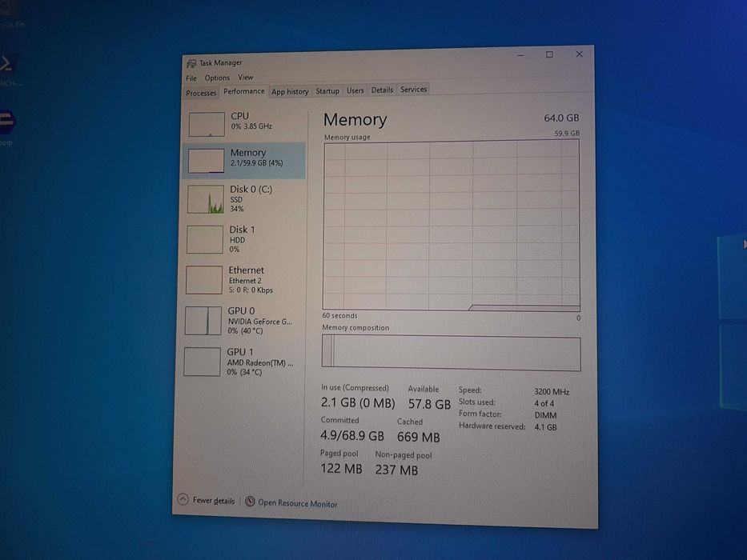Click the Task Manager title icon
Image resolution: width=747 pixels, height=560 pixels.
pos(191,64)
